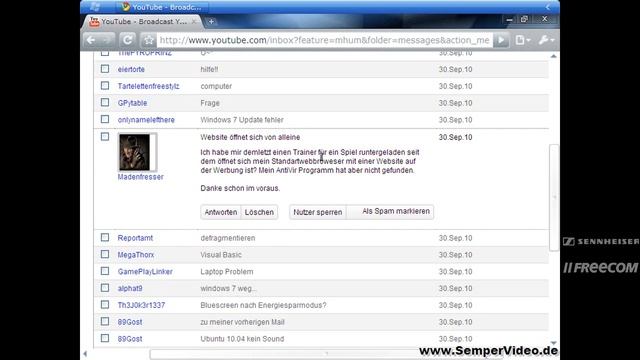Open the GamePlayLinker user link
Screen dimensions: 640x360
click(x=145, y=271)
